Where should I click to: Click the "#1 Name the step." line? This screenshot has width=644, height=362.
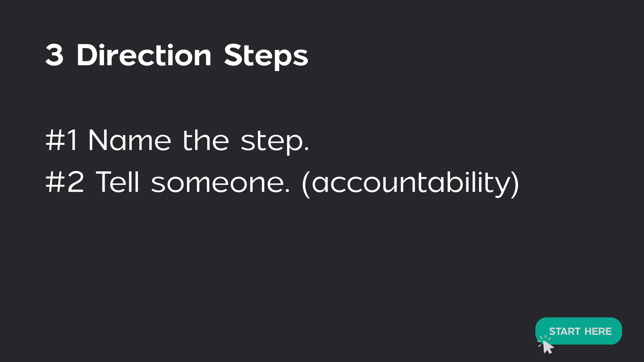tap(177, 140)
